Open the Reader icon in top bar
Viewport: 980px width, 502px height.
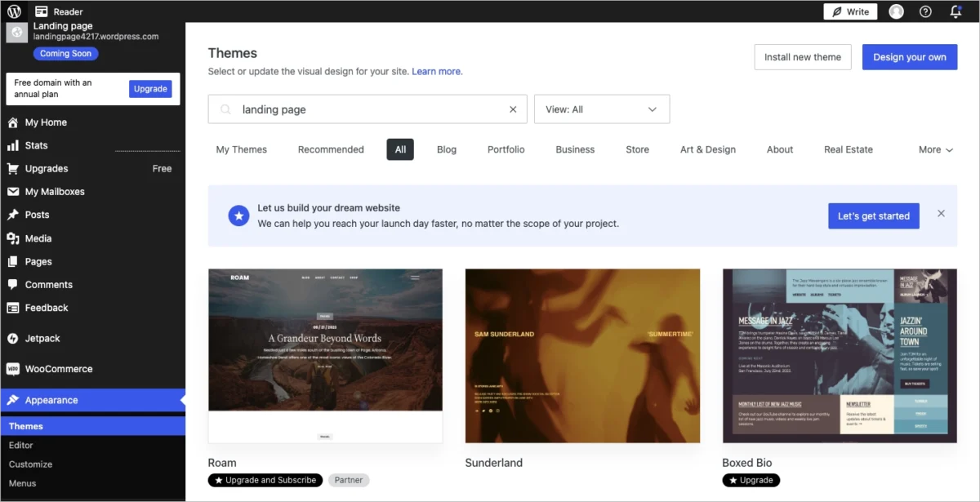point(42,11)
